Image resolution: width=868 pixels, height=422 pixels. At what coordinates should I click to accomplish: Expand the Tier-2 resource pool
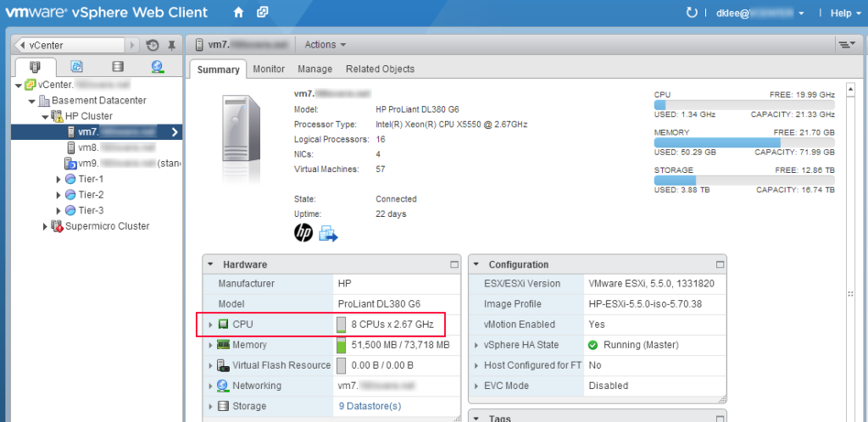58,195
